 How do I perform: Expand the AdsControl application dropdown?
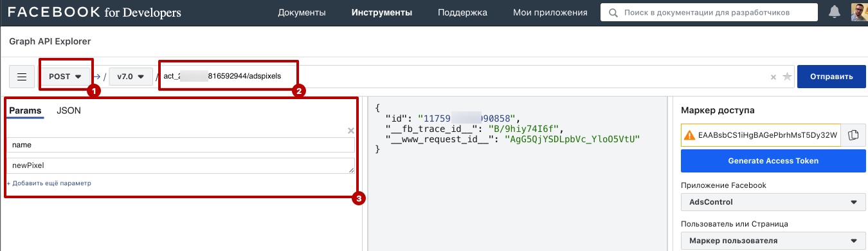click(x=773, y=202)
